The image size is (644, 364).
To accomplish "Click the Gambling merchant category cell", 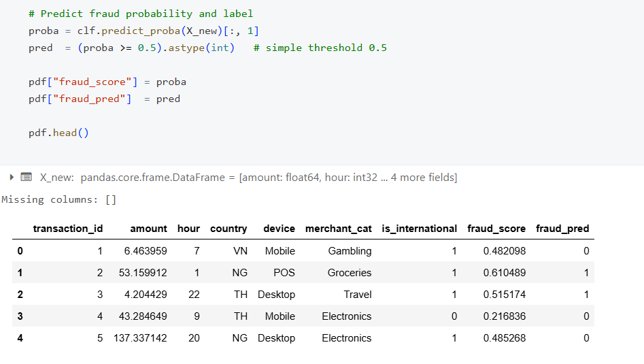I will click(x=350, y=251).
